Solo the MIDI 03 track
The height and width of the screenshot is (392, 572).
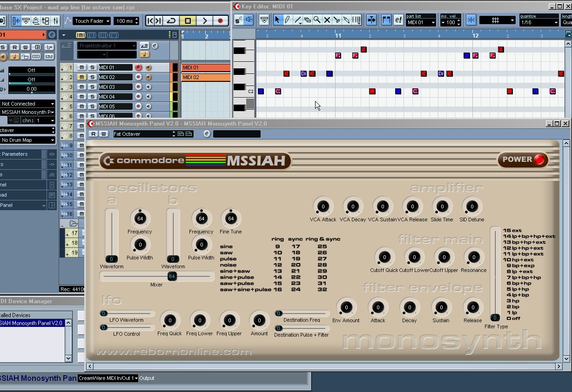click(x=92, y=87)
